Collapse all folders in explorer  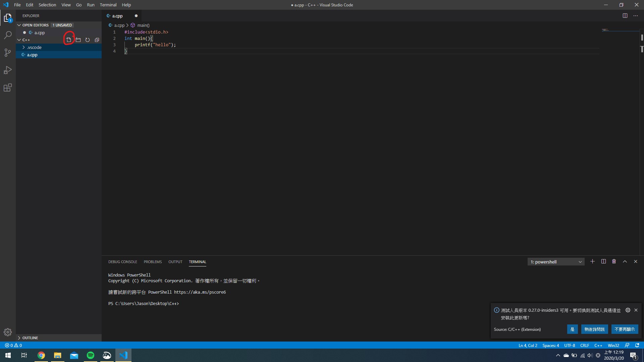click(x=97, y=40)
